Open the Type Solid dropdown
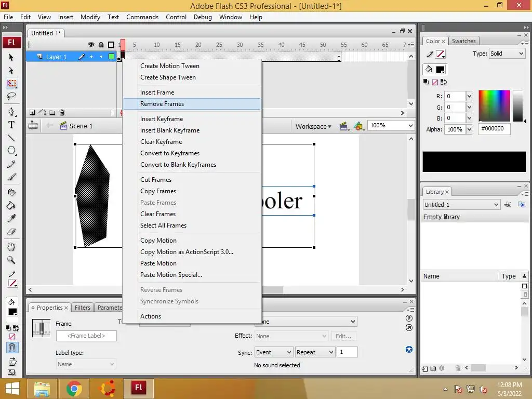 (x=507, y=54)
